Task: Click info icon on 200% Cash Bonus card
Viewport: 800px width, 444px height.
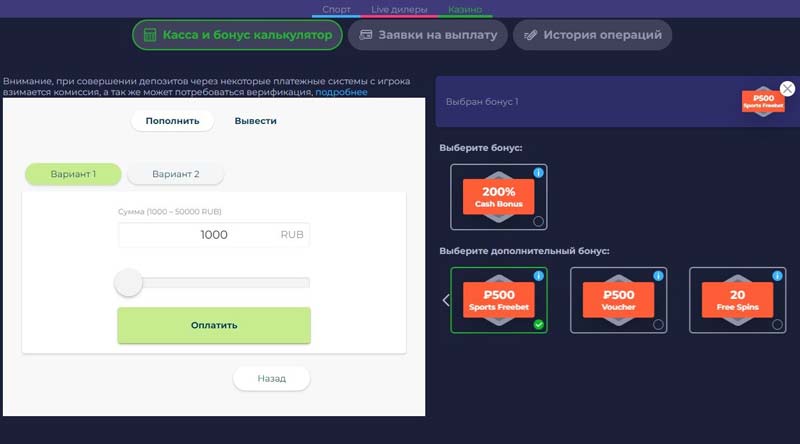Action: (539, 173)
